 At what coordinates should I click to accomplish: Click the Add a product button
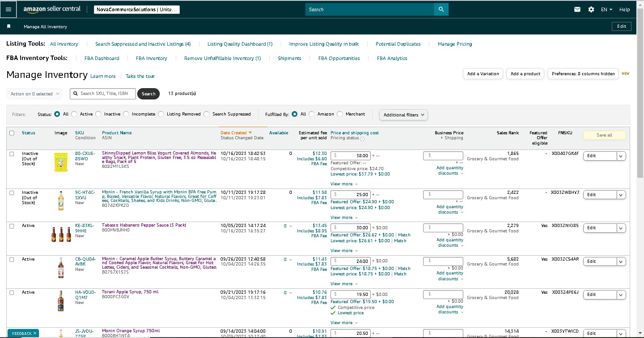point(525,74)
